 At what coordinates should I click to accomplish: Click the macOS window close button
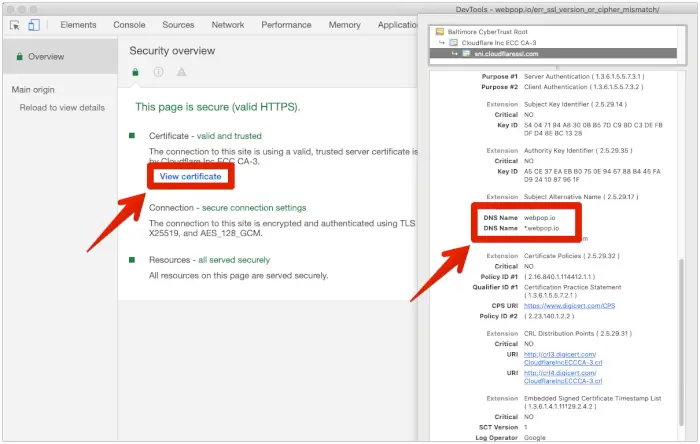(x=10, y=9)
